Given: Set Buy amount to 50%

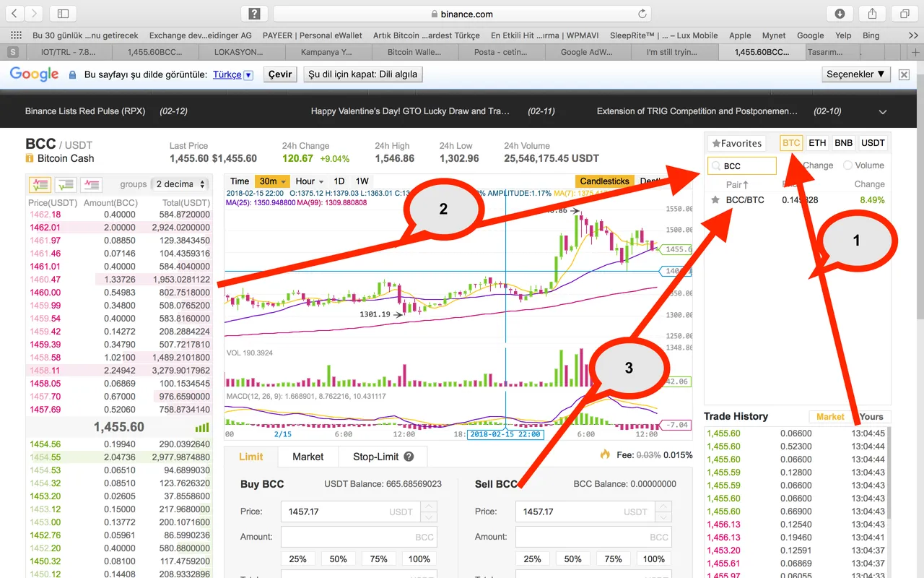Looking at the screenshot, I should (x=339, y=559).
